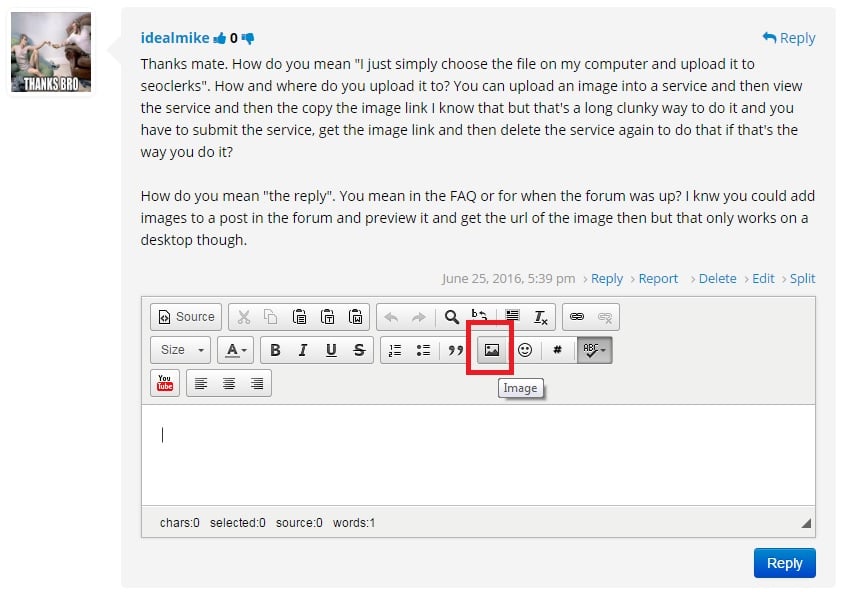
Task: Click the blue Reply submit button
Action: 785,563
